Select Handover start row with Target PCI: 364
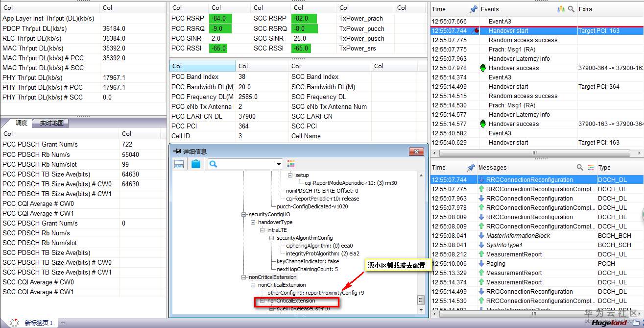Screen dimensions: 644x328 pos(536,87)
